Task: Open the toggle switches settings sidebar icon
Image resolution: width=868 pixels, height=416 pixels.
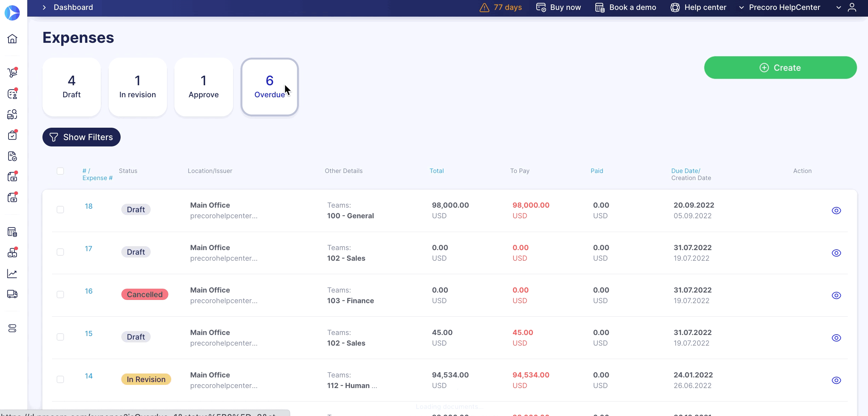Action: [12, 328]
